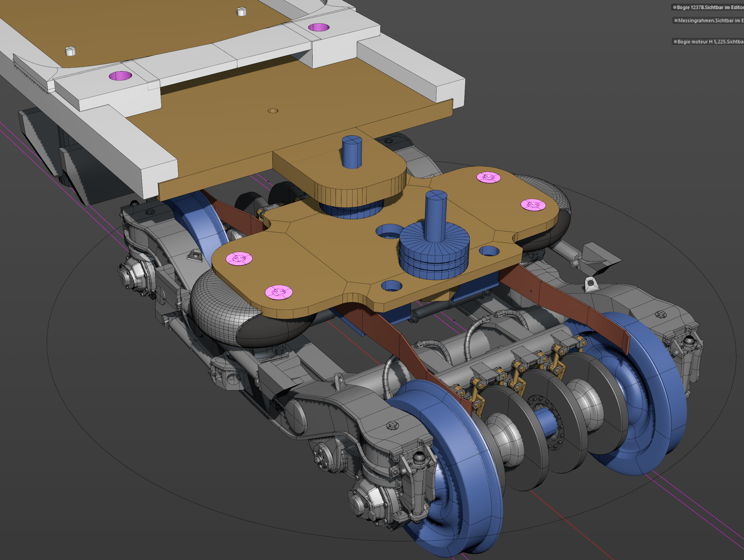Click the pink hole on the left white frame block

pos(120,76)
